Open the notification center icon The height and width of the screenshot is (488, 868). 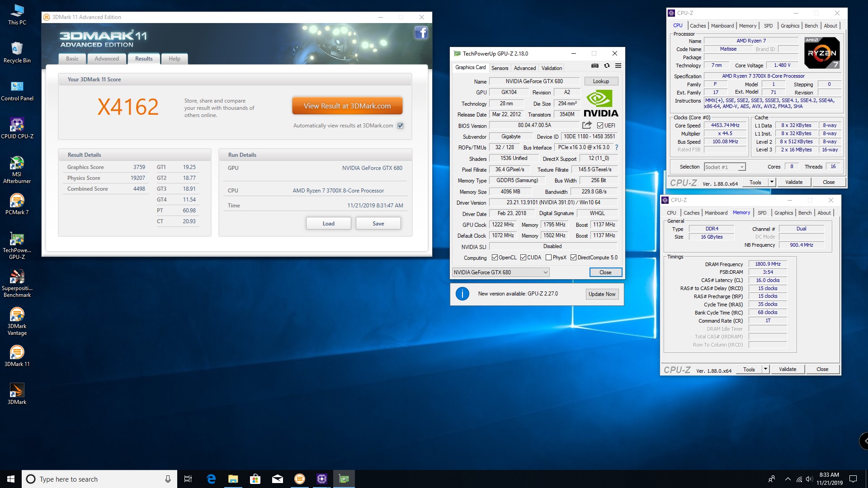853,479
